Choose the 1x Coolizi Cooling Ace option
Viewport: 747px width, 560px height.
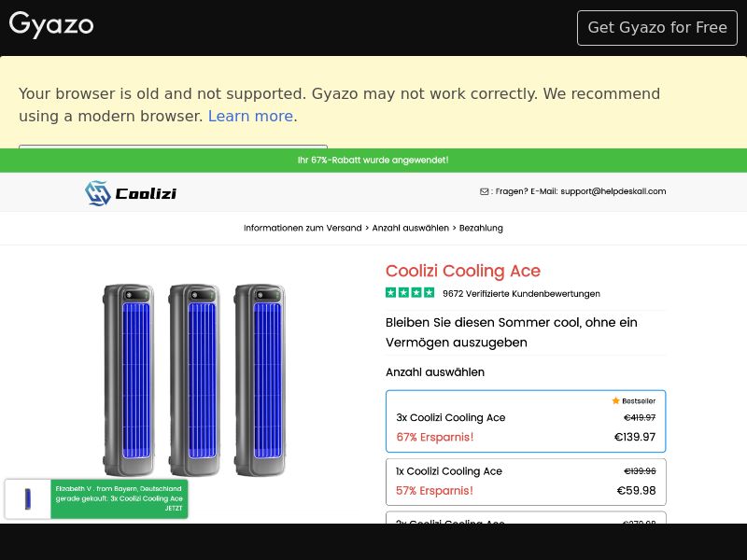click(x=526, y=482)
